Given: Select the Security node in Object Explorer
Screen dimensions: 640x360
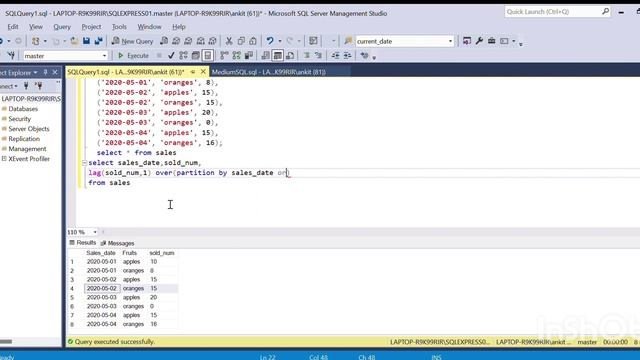Looking at the screenshot, I should pyautogui.click(x=20, y=119).
